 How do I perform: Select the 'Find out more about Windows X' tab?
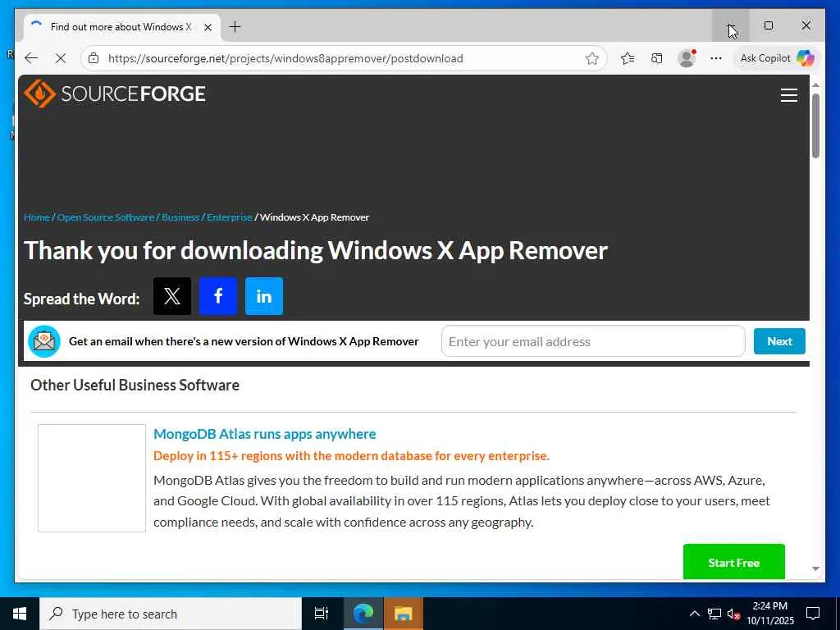121,27
